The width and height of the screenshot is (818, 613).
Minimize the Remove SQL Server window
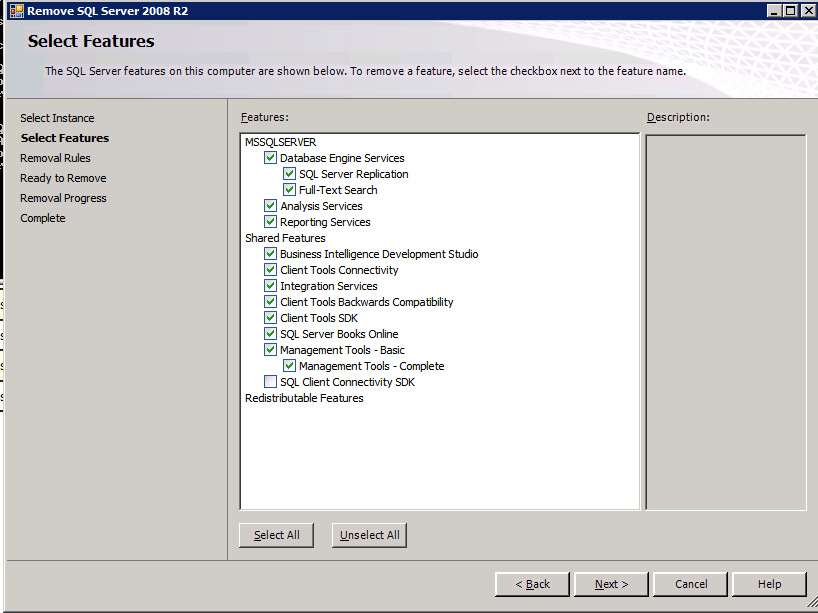[774, 10]
